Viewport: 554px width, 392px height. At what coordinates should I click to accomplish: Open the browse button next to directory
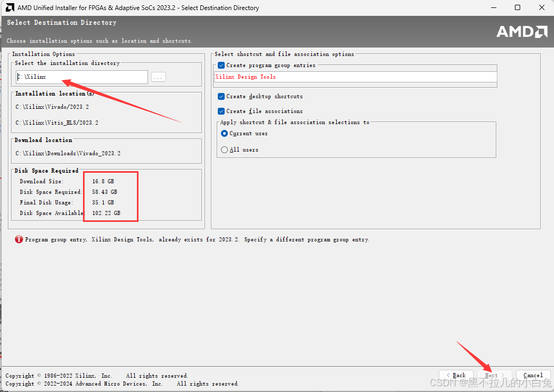point(158,77)
